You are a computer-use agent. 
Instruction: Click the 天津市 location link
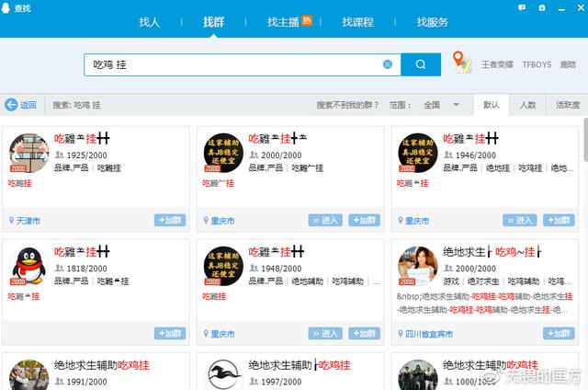click(x=28, y=221)
